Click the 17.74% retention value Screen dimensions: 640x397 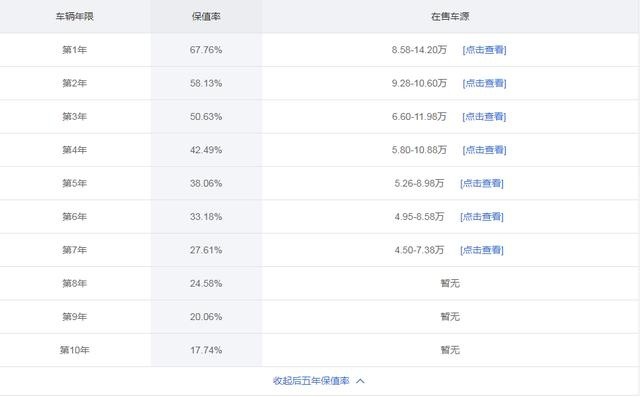pyautogui.click(x=206, y=350)
